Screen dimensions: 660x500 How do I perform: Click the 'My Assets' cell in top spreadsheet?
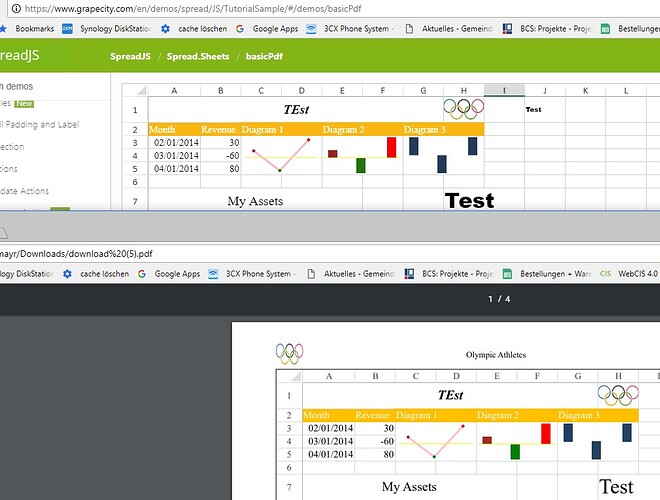(x=255, y=201)
